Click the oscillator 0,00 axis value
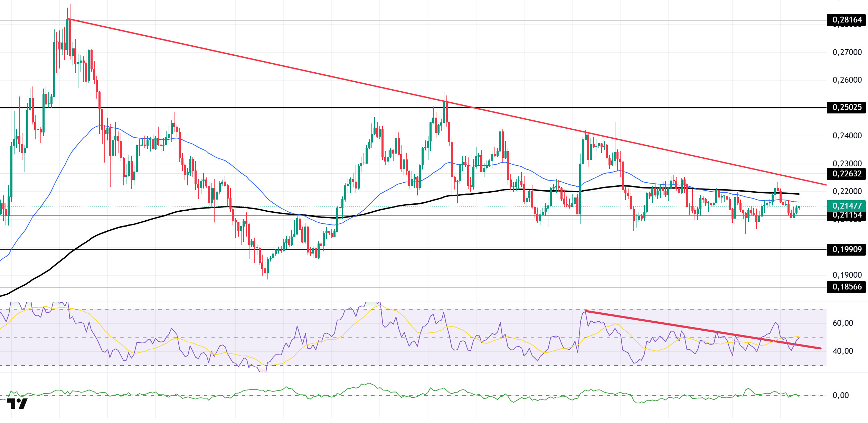Viewport: 868px width, 423px height. click(x=840, y=395)
